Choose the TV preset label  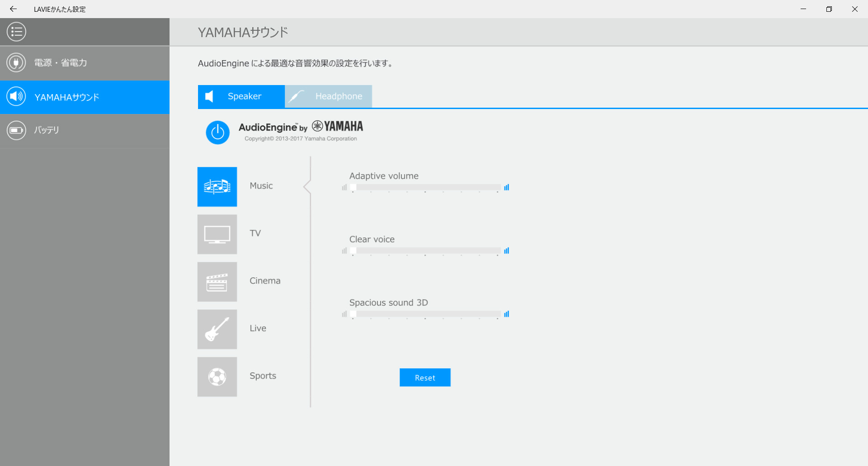(x=255, y=233)
